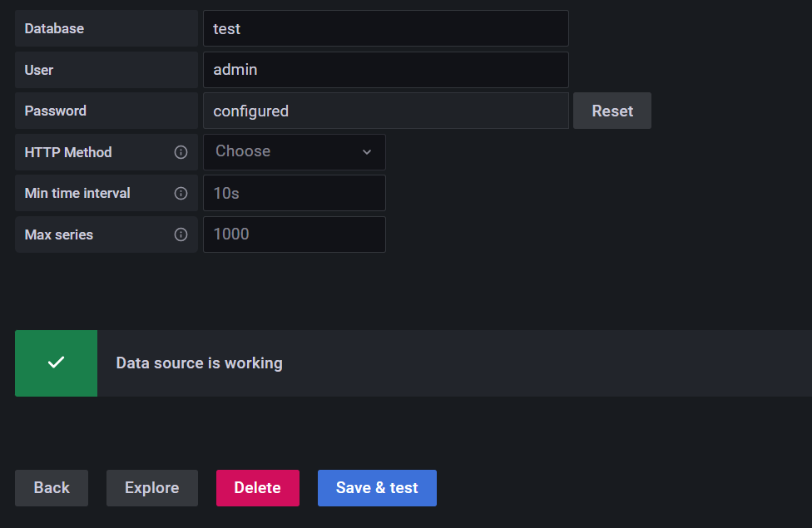Show info tooltip for Min time interval
Screen dimensions: 812x528
[x=181, y=193]
